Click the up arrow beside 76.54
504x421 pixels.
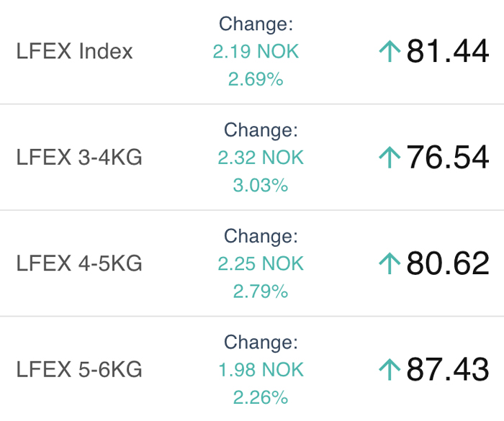390,157
